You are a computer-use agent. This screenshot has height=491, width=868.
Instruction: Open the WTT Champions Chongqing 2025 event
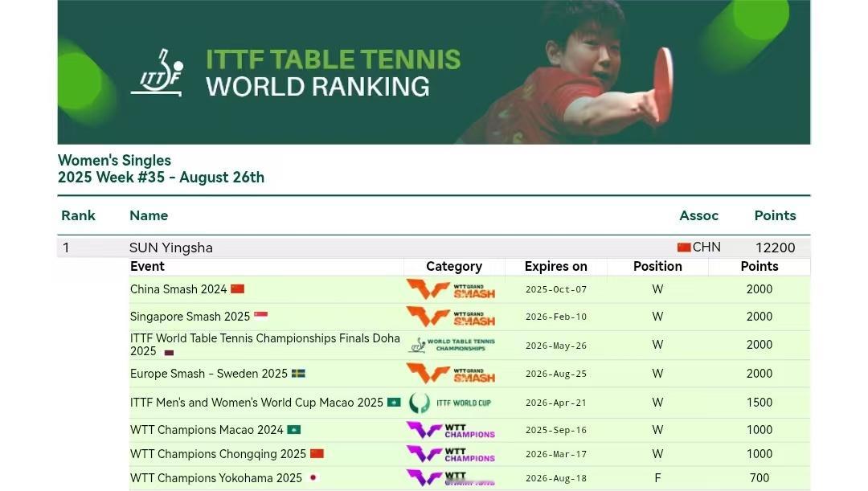[218, 454]
